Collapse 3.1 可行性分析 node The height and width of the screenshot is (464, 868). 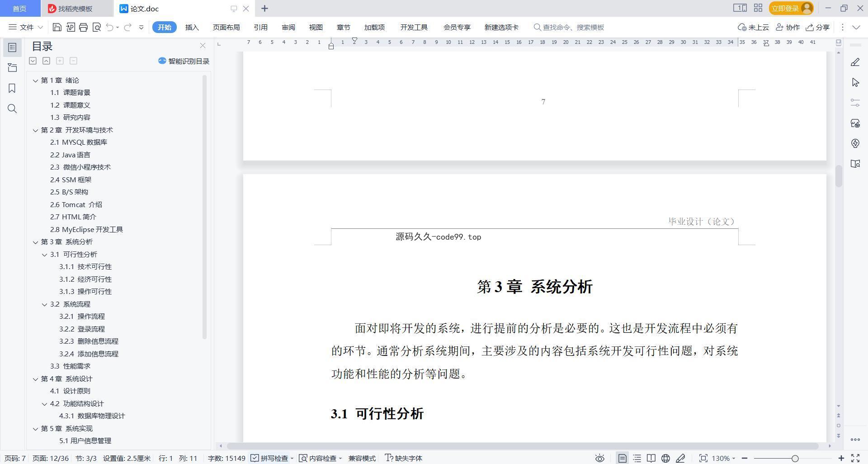pos(44,255)
